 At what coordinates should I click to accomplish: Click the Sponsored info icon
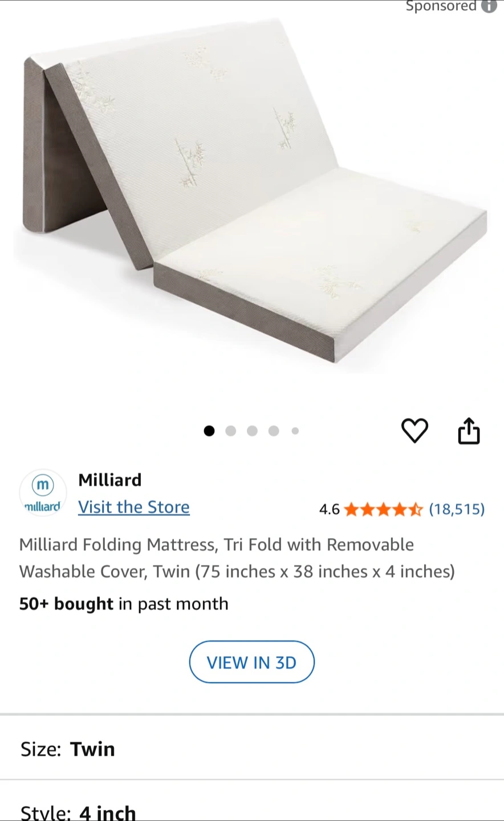pos(489,6)
